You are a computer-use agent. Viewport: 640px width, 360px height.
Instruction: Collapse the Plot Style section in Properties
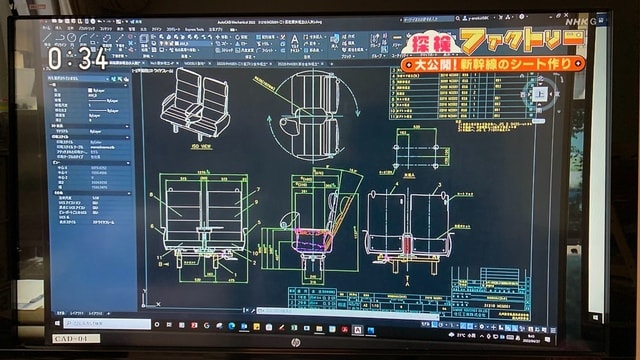tap(127, 137)
